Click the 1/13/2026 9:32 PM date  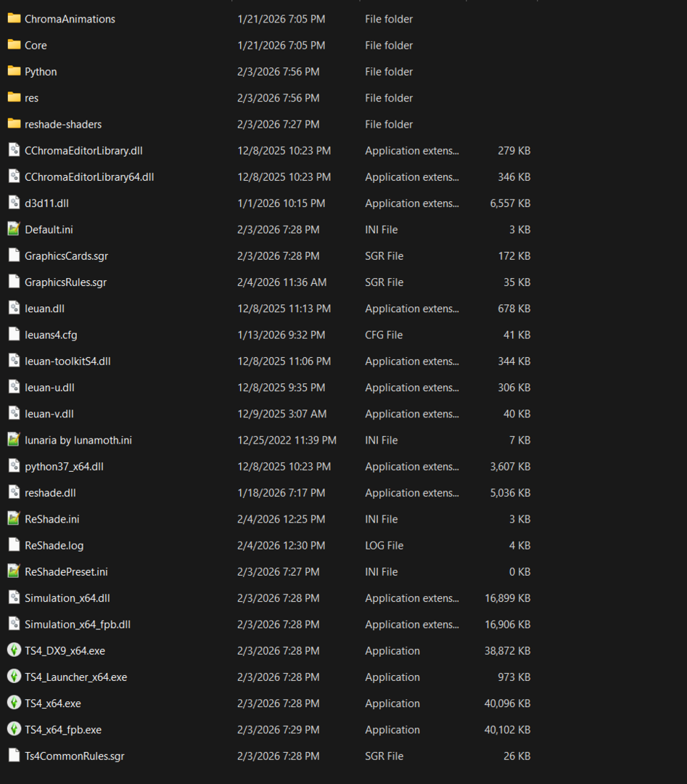(x=281, y=335)
